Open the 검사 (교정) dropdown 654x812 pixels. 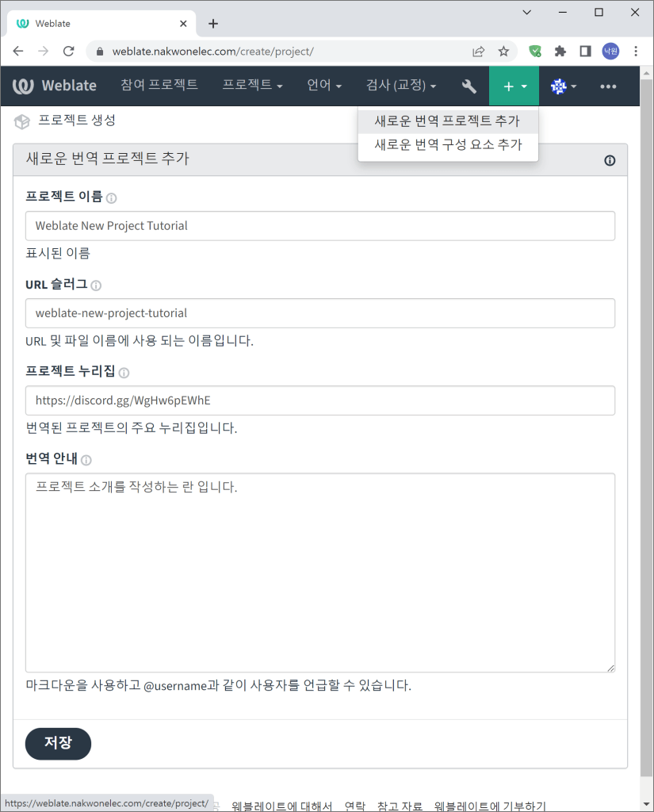tap(401, 86)
